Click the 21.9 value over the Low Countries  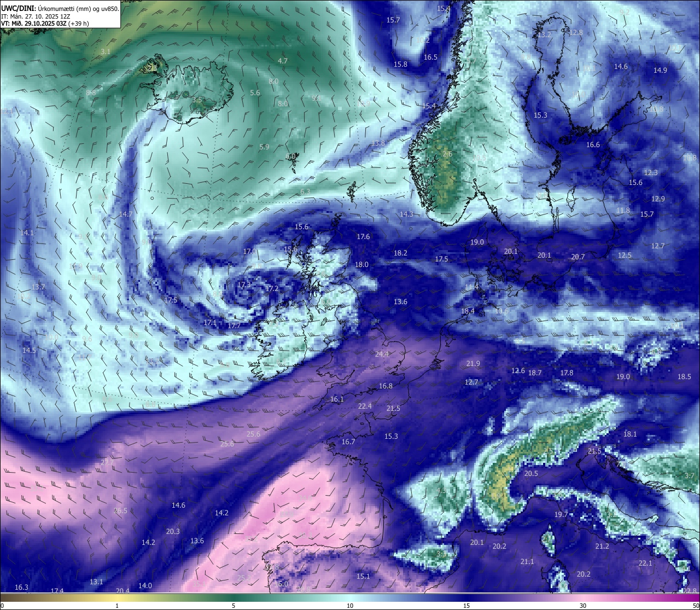(x=473, y=363)
